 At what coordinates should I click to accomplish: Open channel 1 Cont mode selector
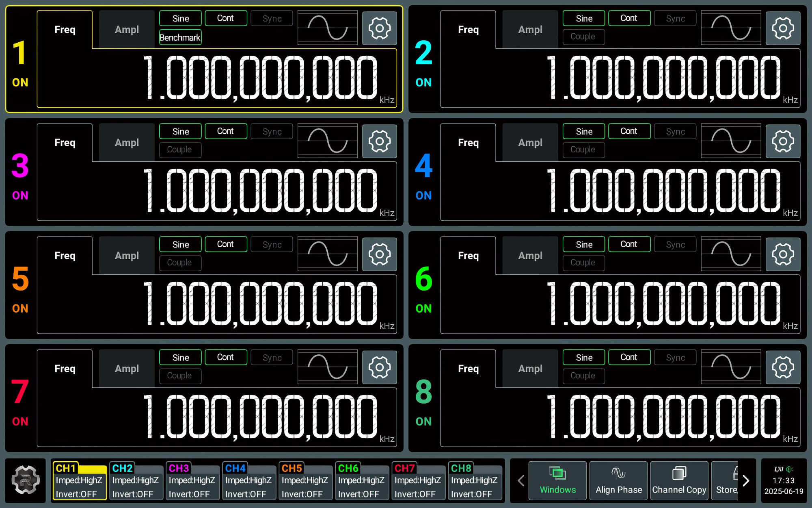point(226,18)
